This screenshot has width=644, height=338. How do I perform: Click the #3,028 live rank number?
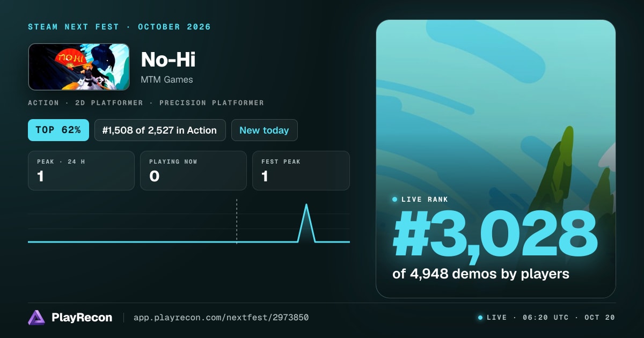495,235
